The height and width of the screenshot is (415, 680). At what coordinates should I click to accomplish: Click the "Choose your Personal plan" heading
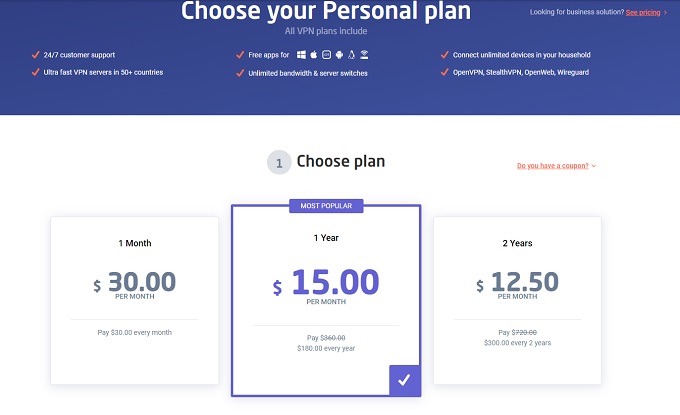[x=326, y=12]
